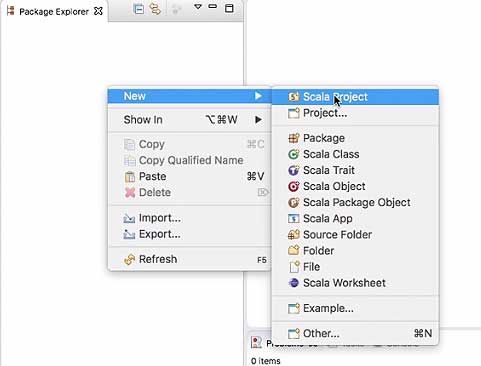The height and width of the screenshot is (366, 481).
Task: Select Scala Package Object entry
Action: 355,202
